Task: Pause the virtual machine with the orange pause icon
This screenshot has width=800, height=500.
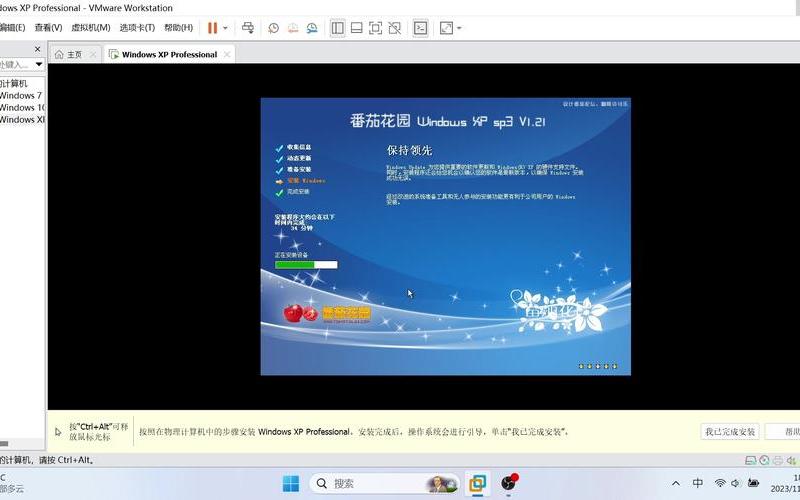Action: click(212, 28)
